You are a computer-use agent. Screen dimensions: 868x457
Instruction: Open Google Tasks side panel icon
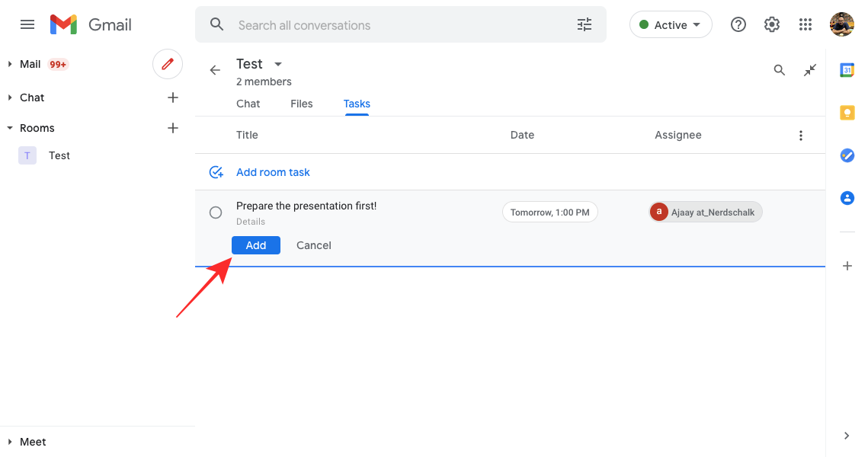point(847,155)
